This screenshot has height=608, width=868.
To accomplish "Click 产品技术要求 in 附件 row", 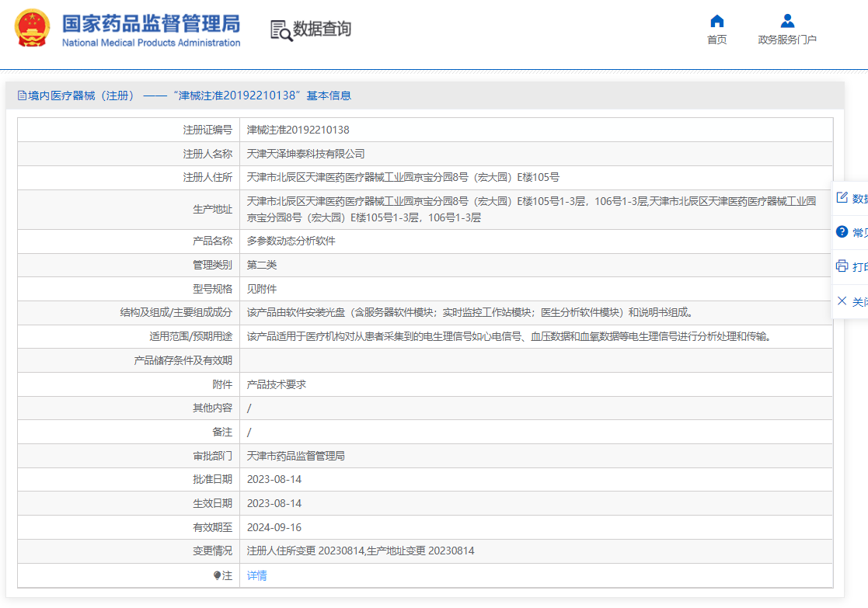I will click(276, 384).
